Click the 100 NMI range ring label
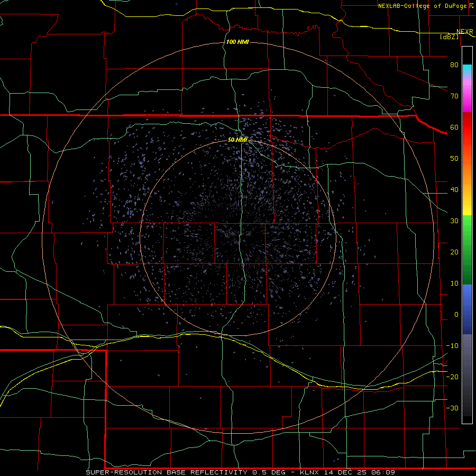 coord(237,42)
